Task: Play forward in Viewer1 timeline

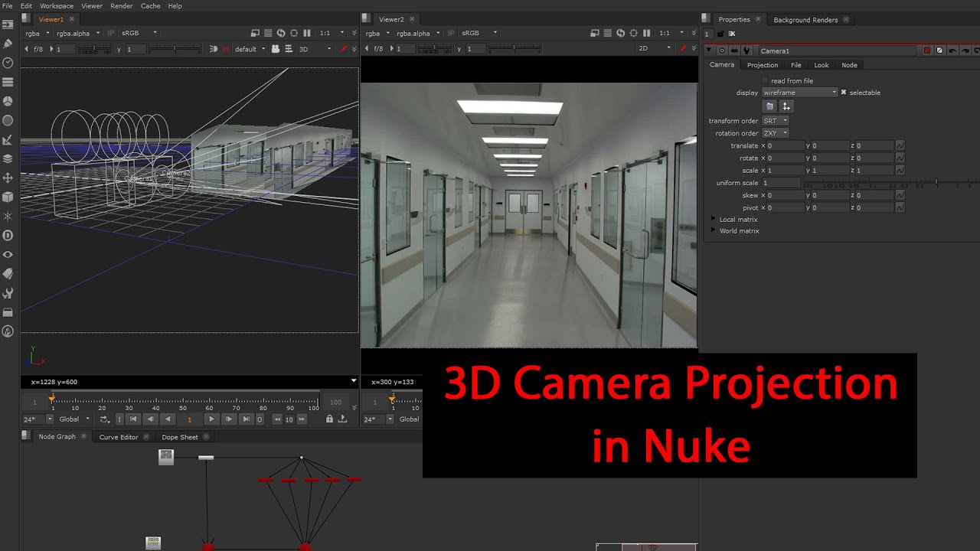Action: click(x=212, y=419)
